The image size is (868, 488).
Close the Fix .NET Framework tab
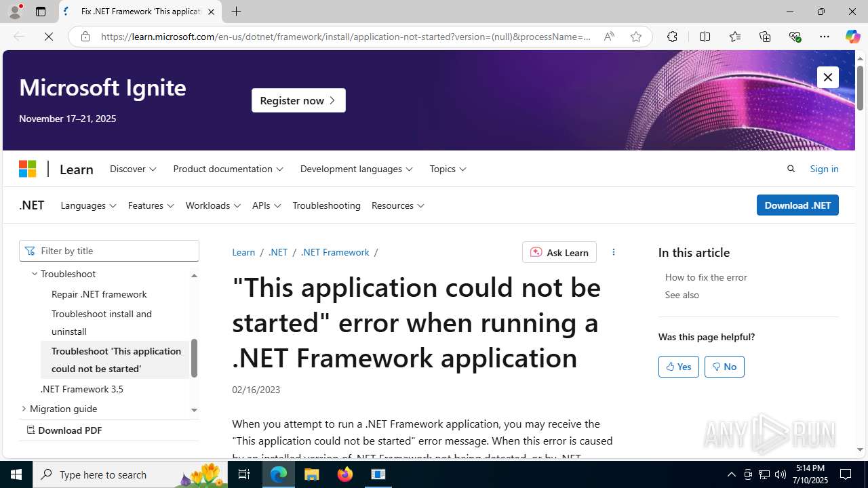[211, 12]
